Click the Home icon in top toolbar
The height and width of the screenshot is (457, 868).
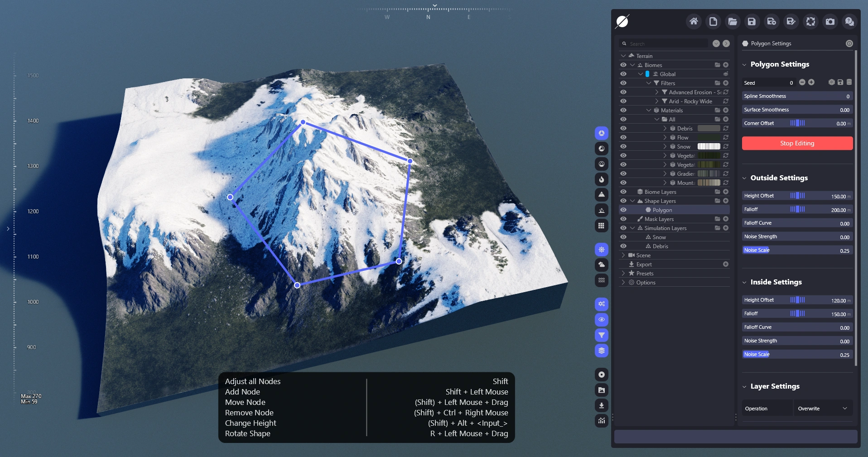coord(694,21)
